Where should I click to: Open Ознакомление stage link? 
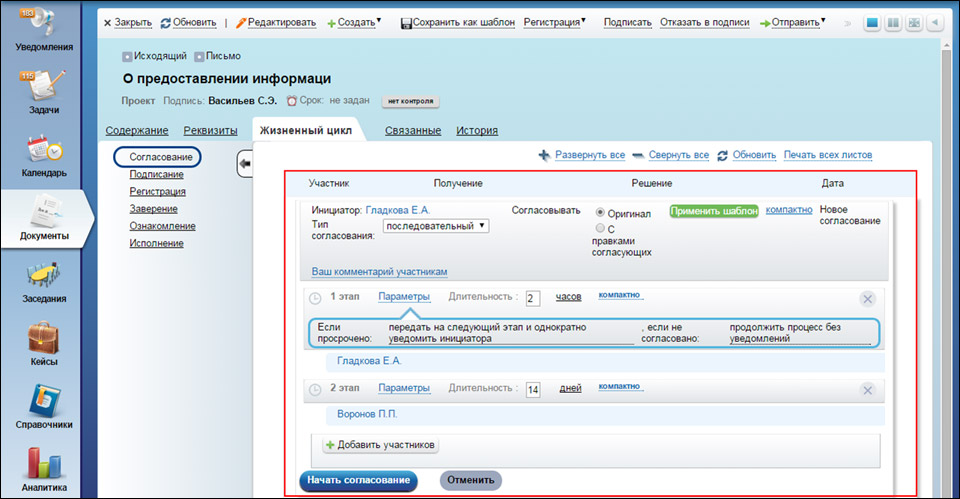point(162,226)
